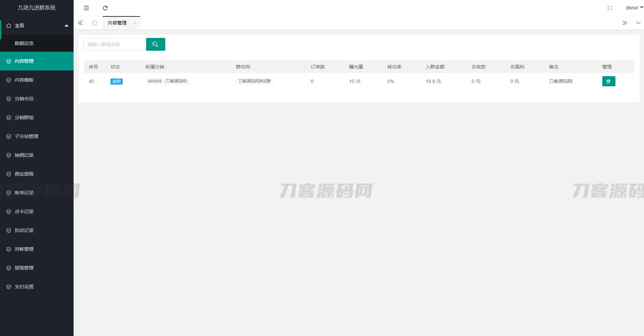The image size is (644, 336).
Task: Click the left tab scroll double-arrow
Action: (80, 23)
